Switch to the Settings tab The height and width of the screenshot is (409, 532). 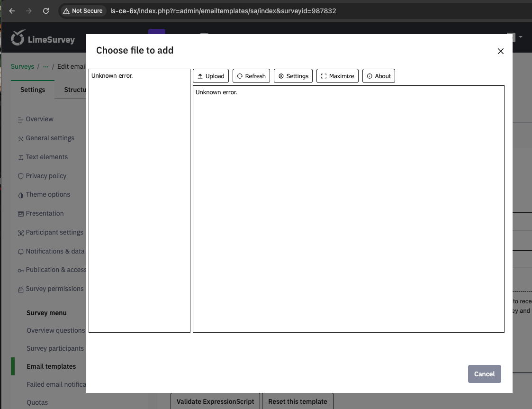tap(33, 90)
